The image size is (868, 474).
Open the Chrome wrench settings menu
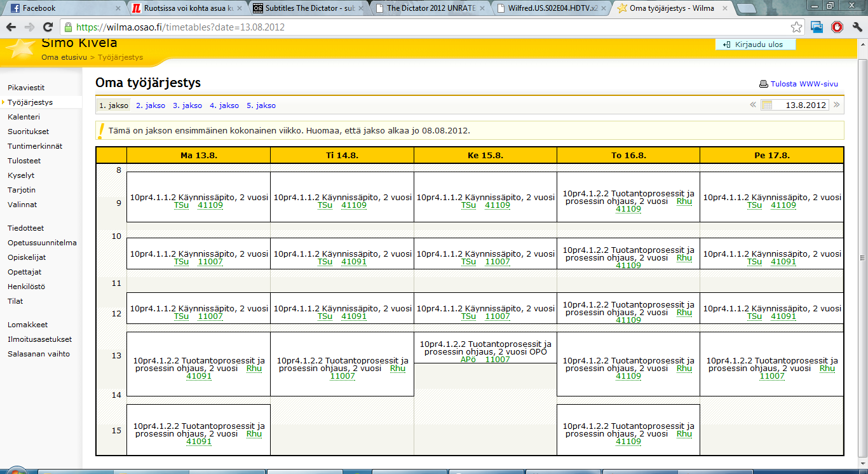pos(856,27)
